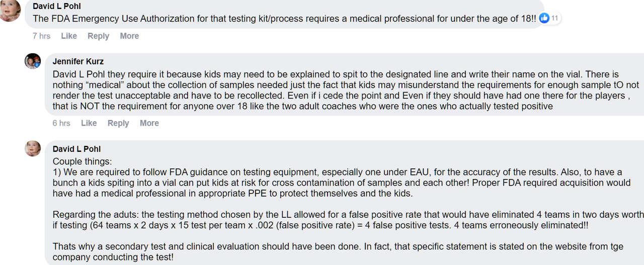Reply to David's FDA Authorization comment
644x265 pixels.
pos(98,36)
